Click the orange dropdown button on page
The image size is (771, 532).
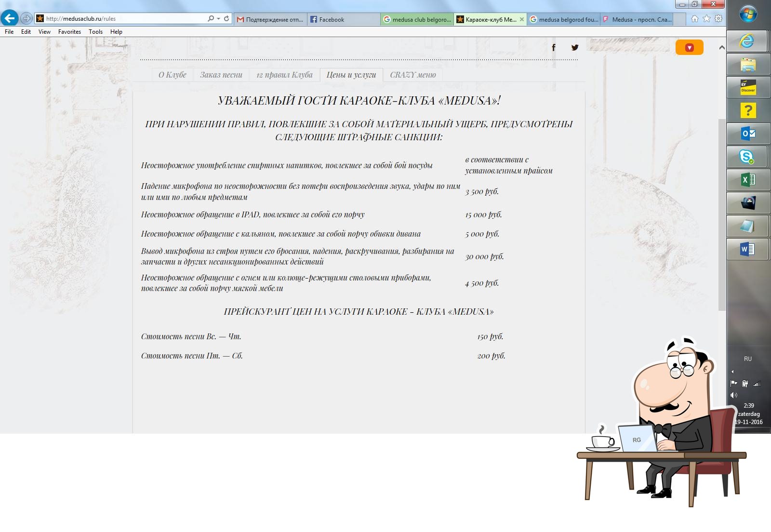pos(690,47)
